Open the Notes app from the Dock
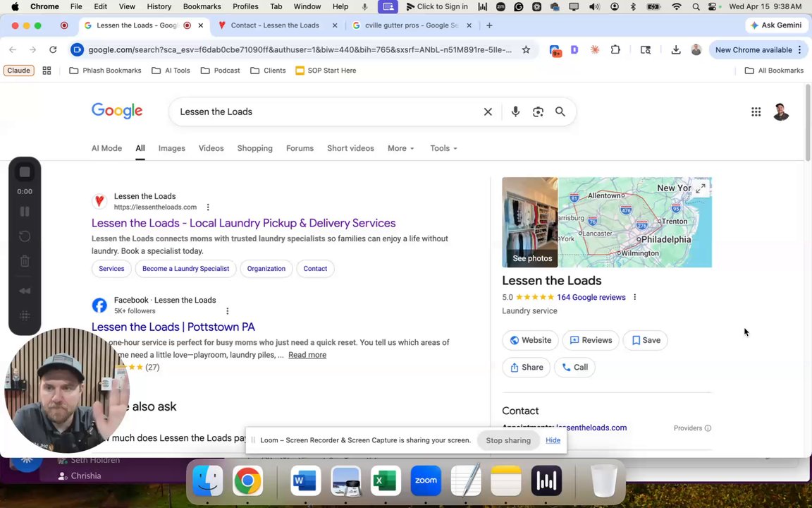This screenshot has width=812, height=508. point(506,480)
